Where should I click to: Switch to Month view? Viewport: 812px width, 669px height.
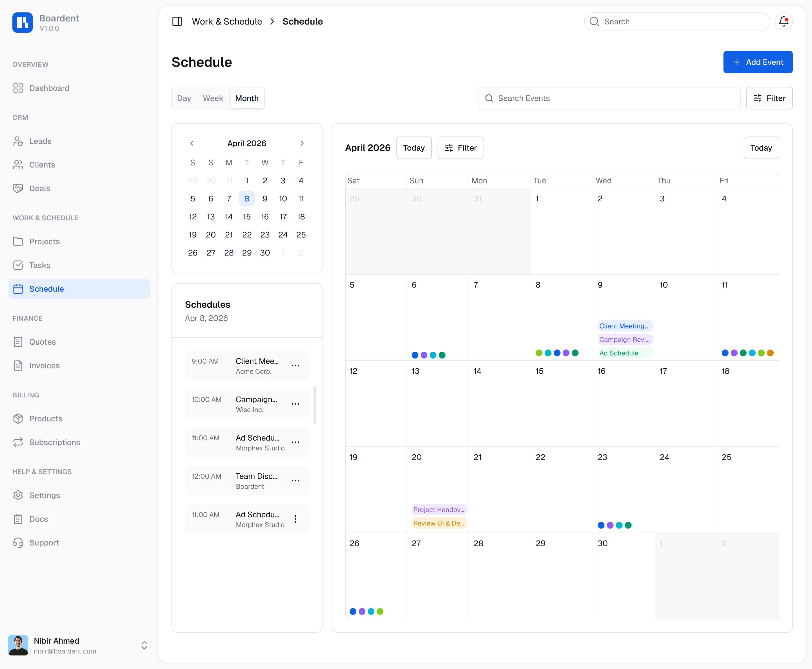[x=247, y=98]
